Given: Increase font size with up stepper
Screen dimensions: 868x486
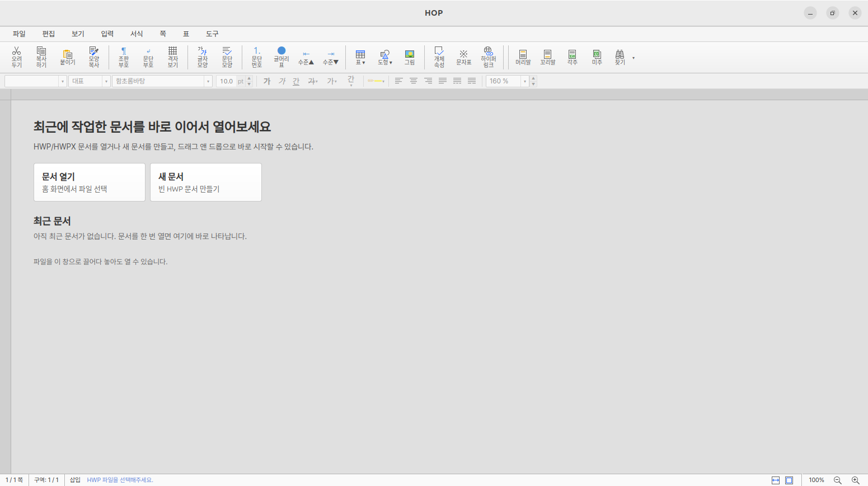Looking at the screenshot, I should pyautogui.click(x=249, y=78).
